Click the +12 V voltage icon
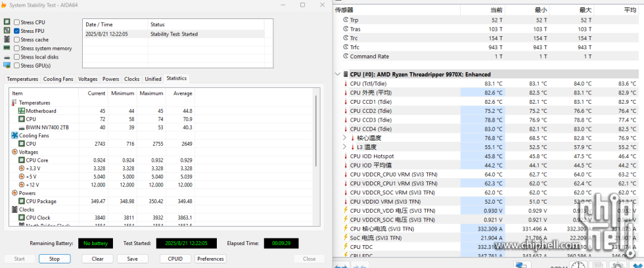This screenshot has height=268, width=644. [x=22, y=185]
